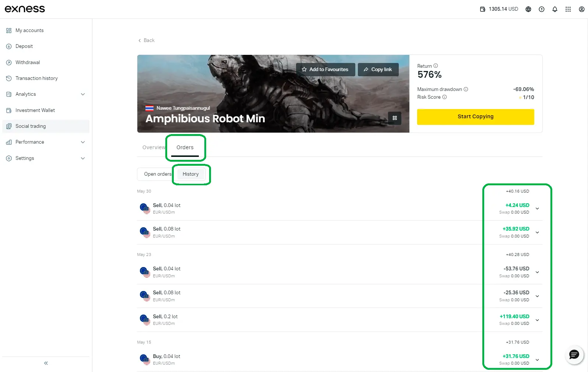
Task: Click the Transaction history sidebar icon
Action: pyautogui.click(x=9, y=78)
